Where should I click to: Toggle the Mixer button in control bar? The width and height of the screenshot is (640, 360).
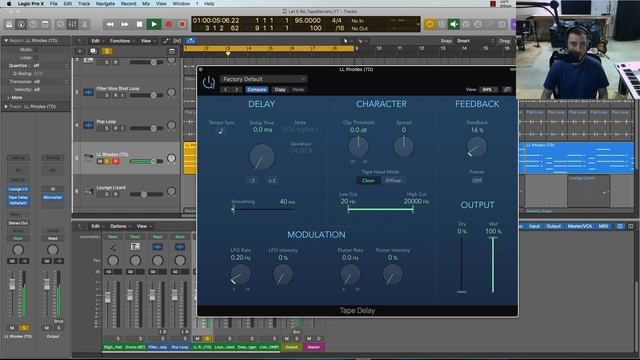72,24
